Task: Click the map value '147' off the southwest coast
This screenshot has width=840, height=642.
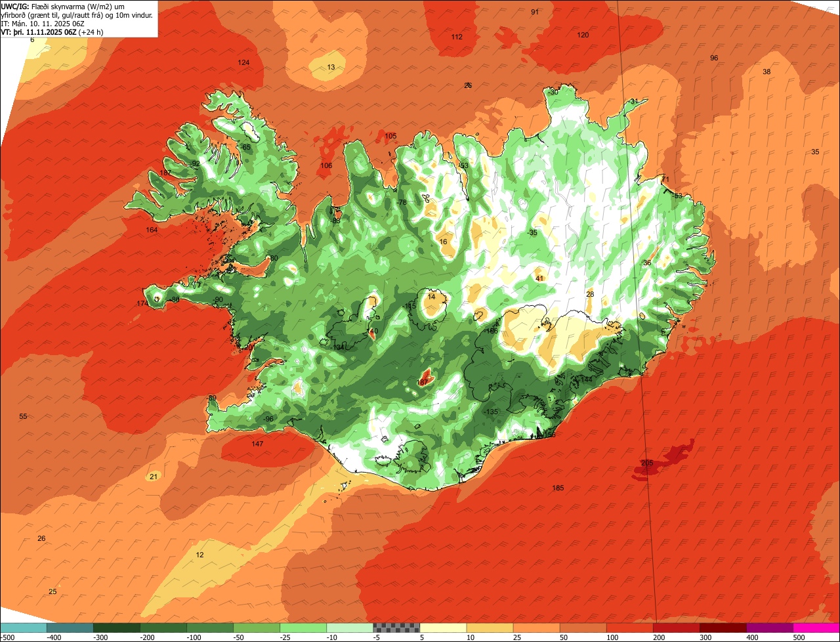Action: (257, 444)
